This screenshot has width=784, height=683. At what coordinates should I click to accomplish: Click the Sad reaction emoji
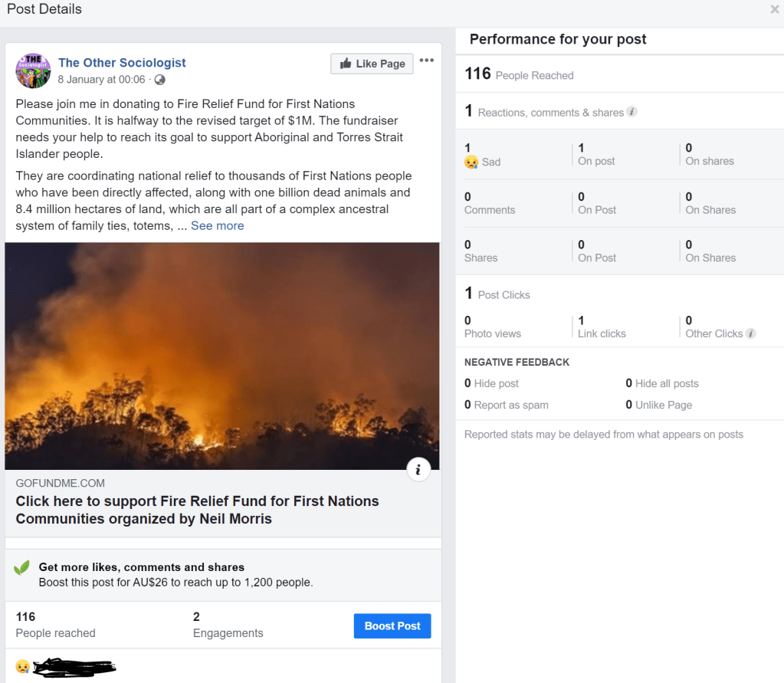pos(473,162)
